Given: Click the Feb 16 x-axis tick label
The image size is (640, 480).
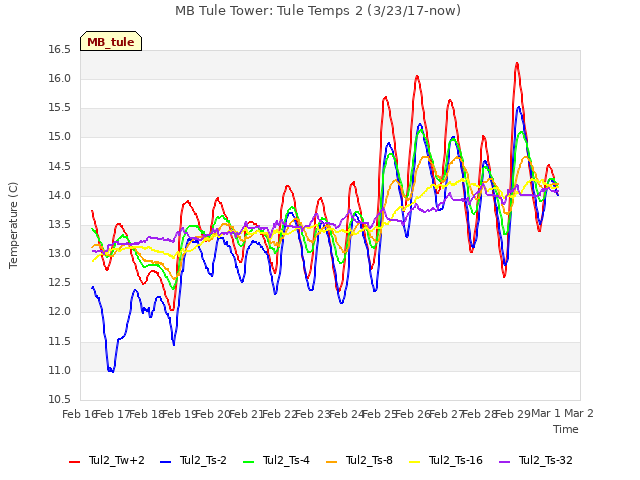Looking at the screenshot, I should click(x=80, y=414).
